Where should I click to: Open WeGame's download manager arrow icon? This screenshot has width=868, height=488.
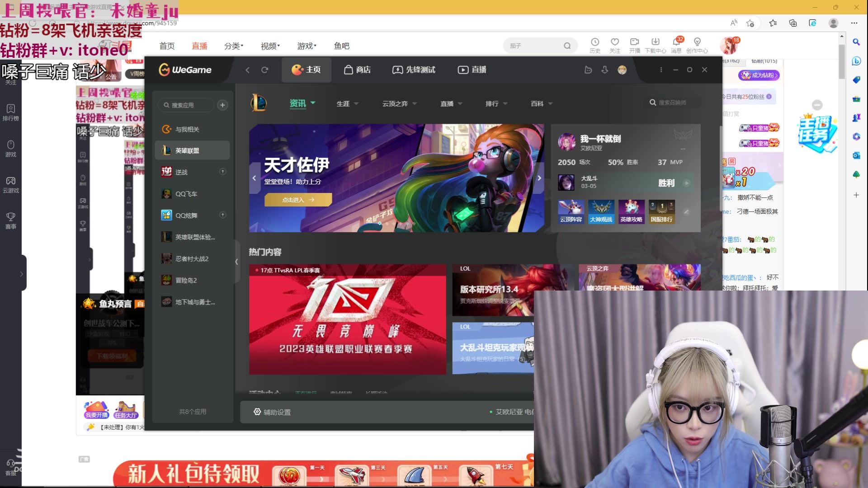pos(605,70)
